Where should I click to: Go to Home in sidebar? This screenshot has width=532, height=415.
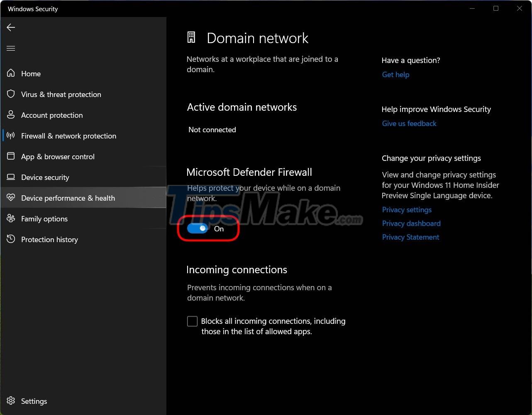[x=83, y=73]
